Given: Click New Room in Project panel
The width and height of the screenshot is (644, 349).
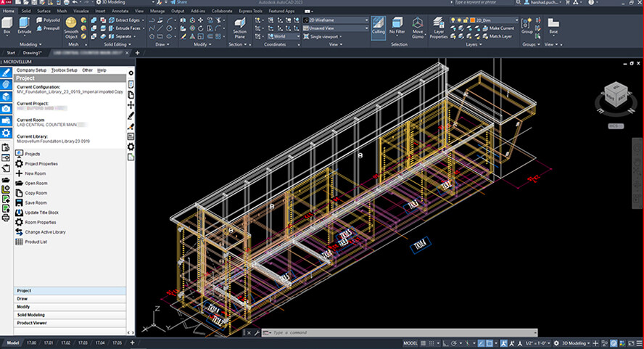Looking at the screenshot, I should [x=35, y=173].
